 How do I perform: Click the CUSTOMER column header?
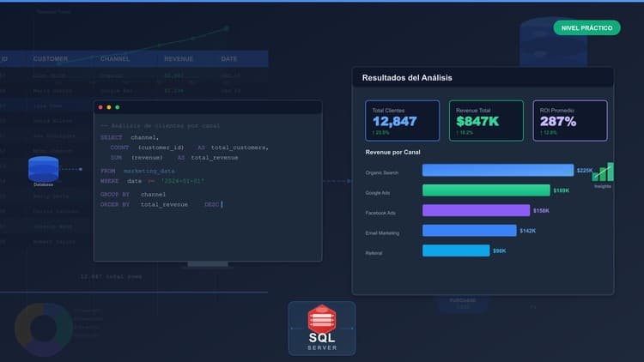coord(51,59)
